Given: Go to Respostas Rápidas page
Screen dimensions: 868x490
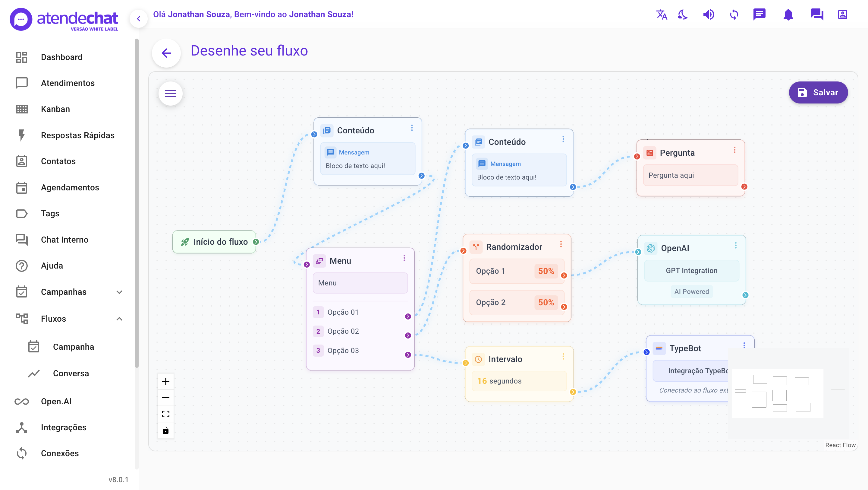Looking at the screenshot, I should point(77,135).
